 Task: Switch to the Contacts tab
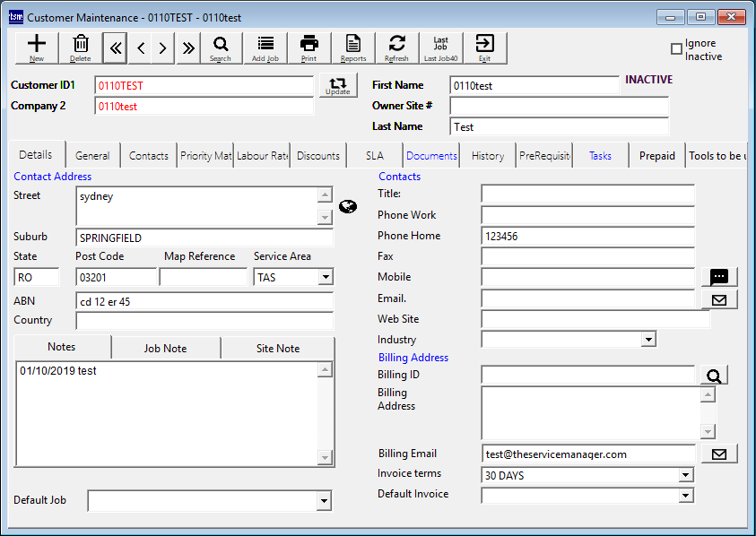(149, 155)
